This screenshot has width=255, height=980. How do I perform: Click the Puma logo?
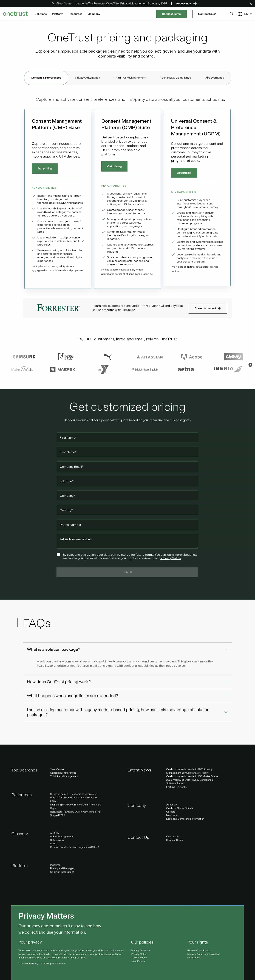[107, 356]
